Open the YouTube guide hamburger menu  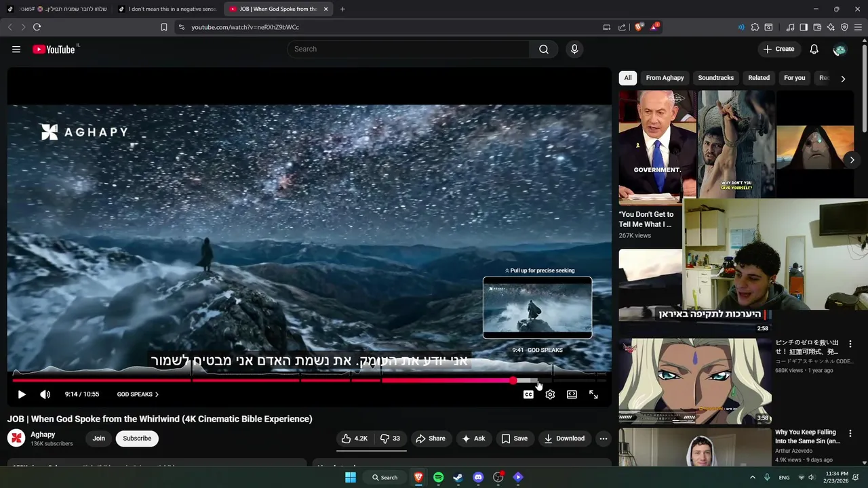(16, 49)
